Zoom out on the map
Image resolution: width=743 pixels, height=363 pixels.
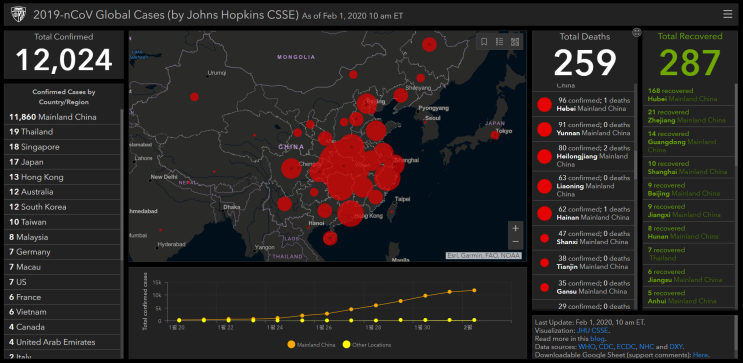tap(516, 242)
